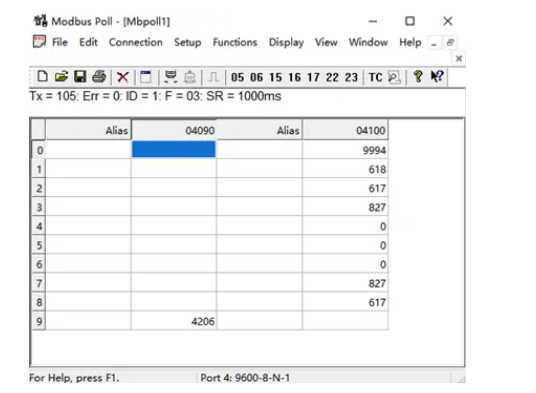This screenshot has height=393, width=536.
Task: Select the cell with value 9994
Action: point(345,150)
